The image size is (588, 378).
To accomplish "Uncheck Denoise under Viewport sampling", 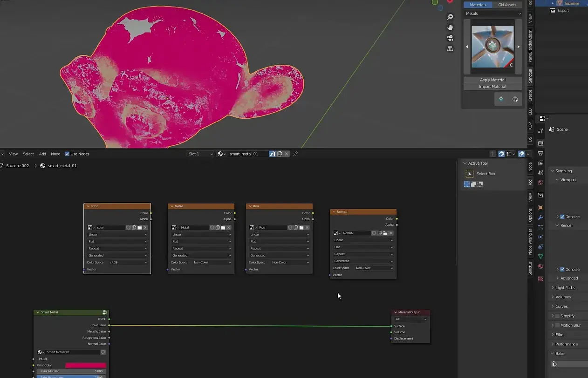I will (562, 217).
